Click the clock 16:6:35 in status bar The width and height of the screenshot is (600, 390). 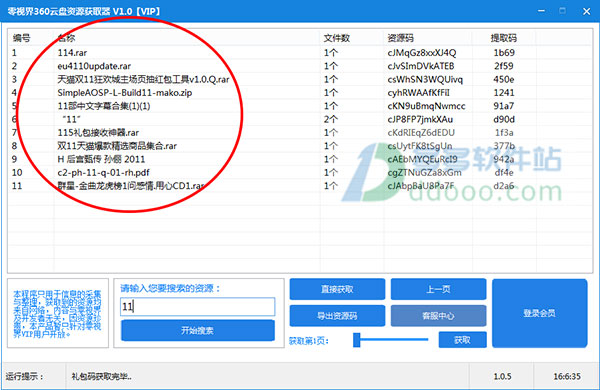pyautogui.click(x=567, y=376)
